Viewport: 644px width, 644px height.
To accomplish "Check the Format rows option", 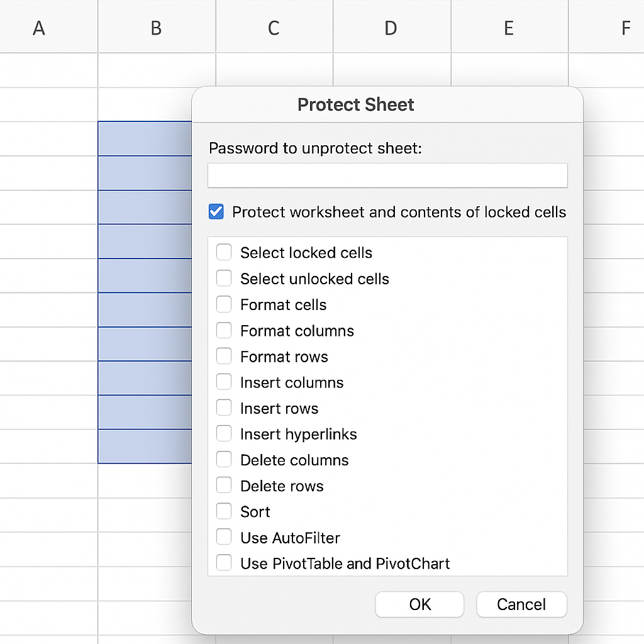I will pos(224,356).
